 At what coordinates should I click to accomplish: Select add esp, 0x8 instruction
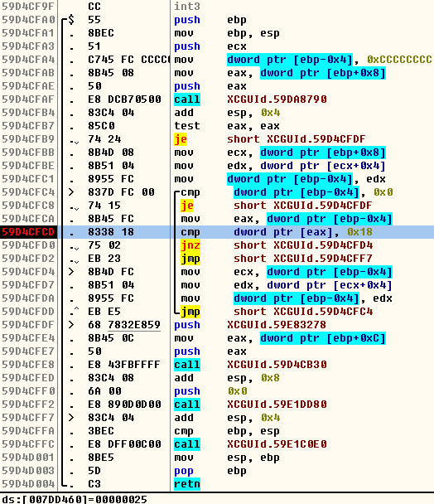pyautogui.click(x=227, y=378)
